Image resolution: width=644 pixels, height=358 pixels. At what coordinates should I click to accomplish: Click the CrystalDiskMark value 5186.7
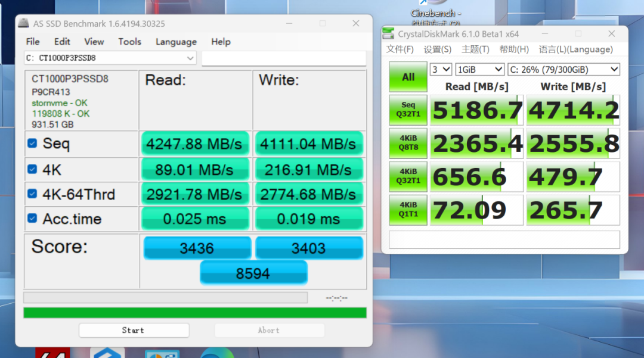pyautogui.click(x=477, y=110)
